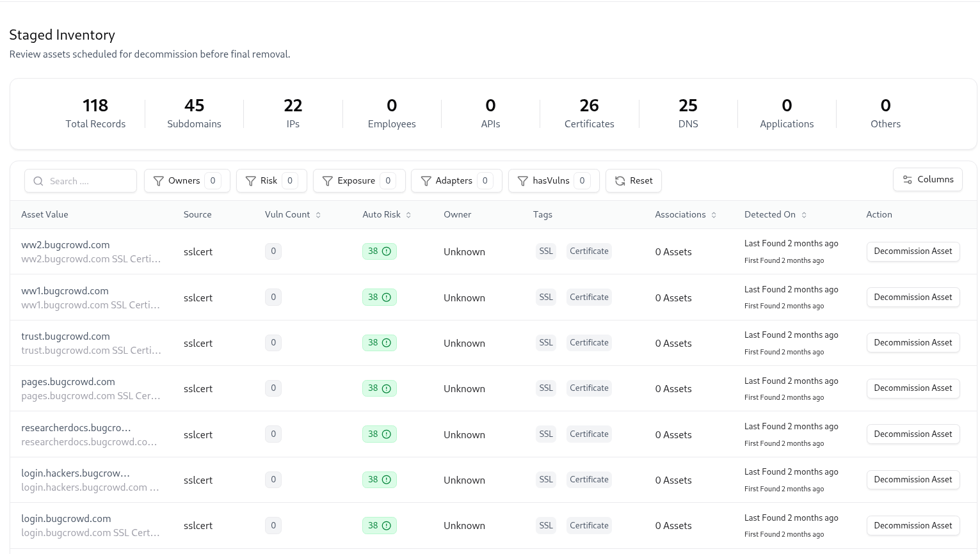
Task: Focus the Search input field
Action: coord(81,181)
